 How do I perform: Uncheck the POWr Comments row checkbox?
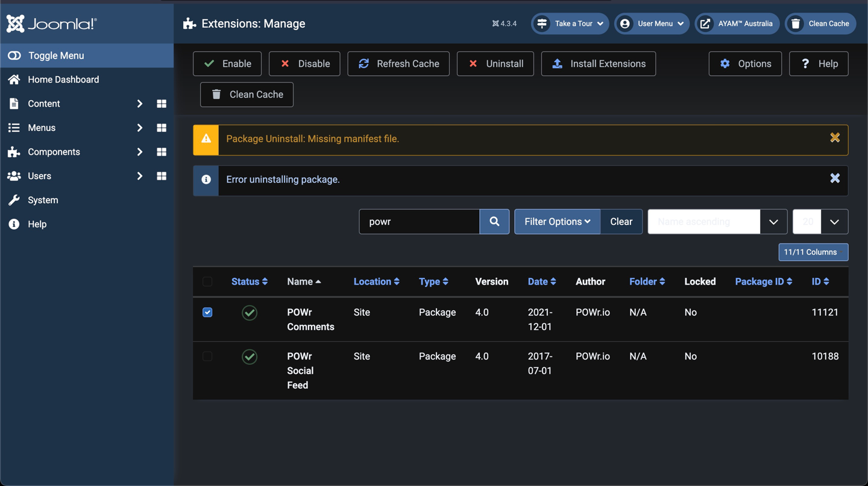click(x=207, y=312)
